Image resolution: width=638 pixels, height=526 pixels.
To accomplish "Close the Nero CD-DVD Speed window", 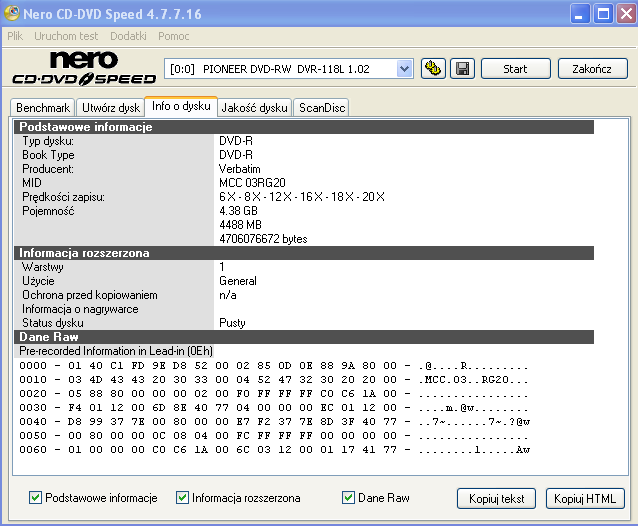I will 627,14.
